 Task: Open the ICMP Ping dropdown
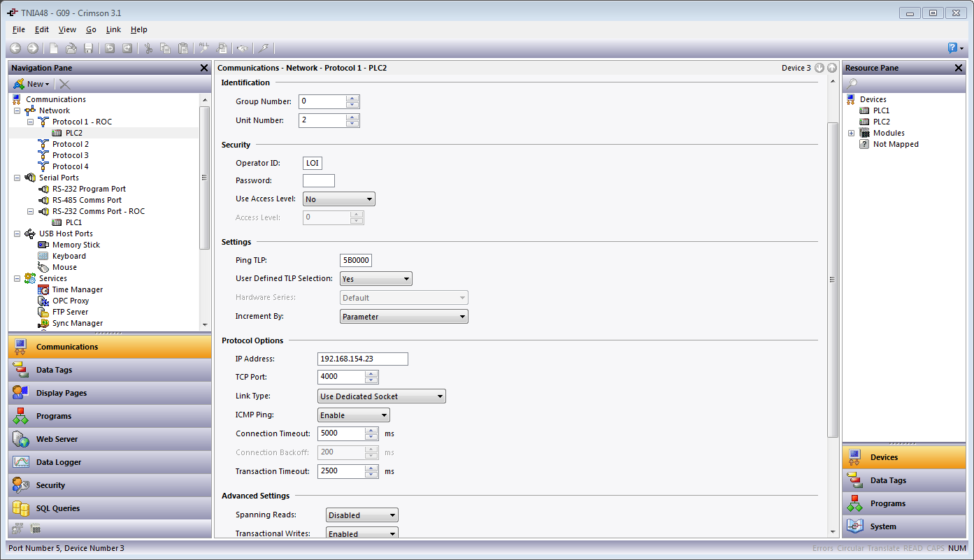(354, 415)
